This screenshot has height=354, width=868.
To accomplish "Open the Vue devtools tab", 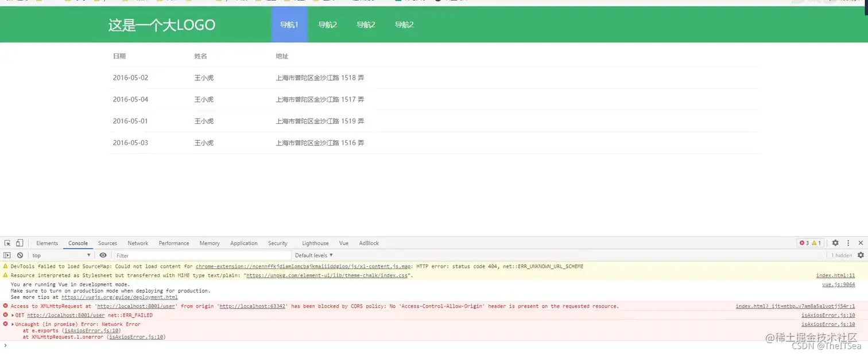I will tap(344, 243).
